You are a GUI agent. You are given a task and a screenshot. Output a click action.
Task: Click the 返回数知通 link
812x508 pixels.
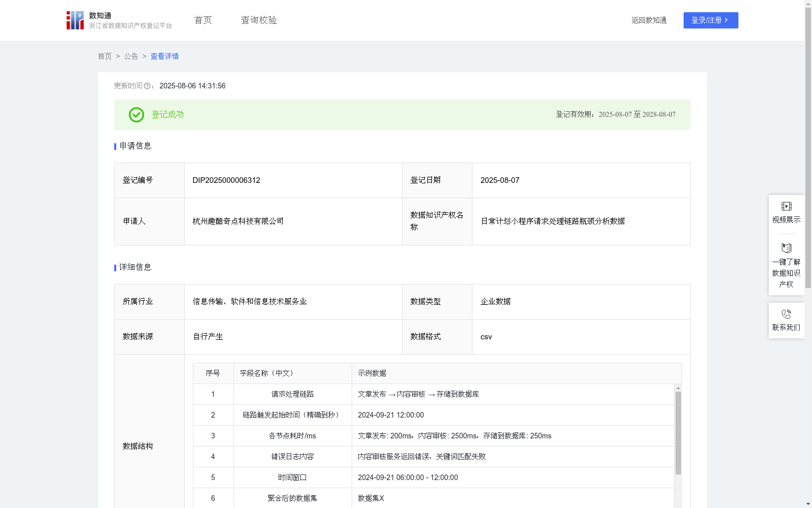pos(649,20)
